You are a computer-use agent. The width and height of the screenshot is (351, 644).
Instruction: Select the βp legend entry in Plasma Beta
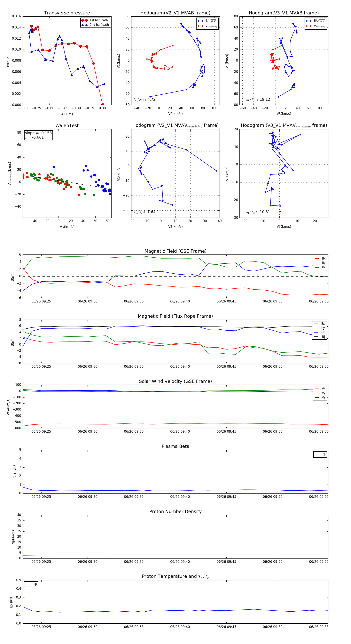tap(320, 454)
